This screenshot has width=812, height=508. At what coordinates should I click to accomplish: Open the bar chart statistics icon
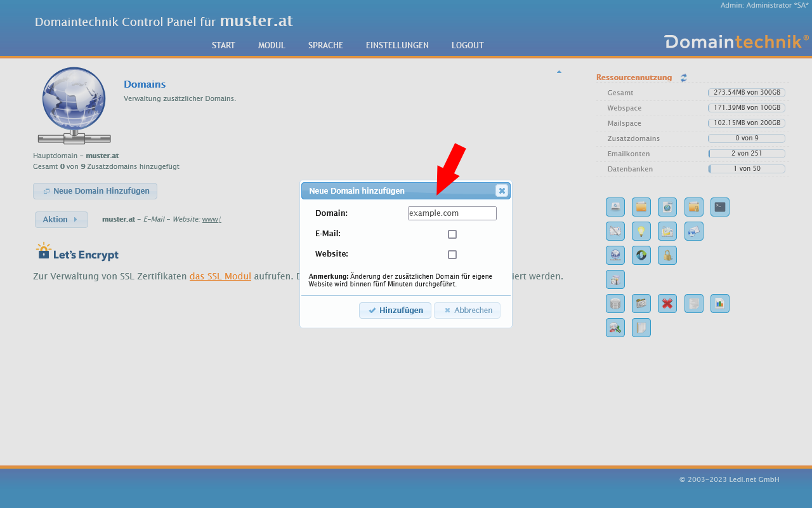[x=719, y=304]
